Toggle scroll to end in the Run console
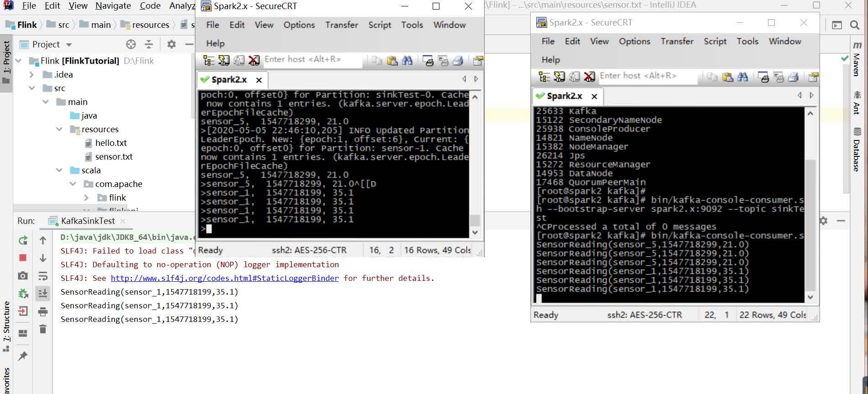The image size is (868, 394). (43, 293)
